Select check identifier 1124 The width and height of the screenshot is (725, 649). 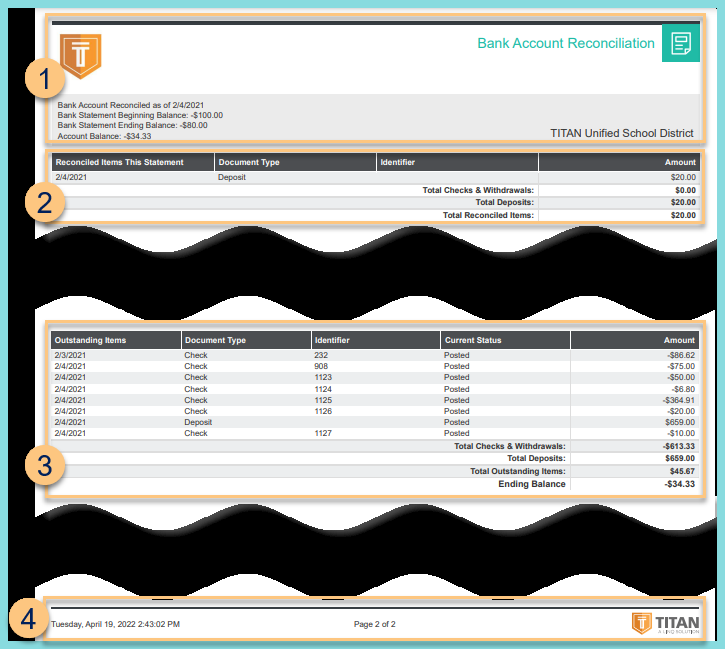pyautogui.click(x=323, y=389)
